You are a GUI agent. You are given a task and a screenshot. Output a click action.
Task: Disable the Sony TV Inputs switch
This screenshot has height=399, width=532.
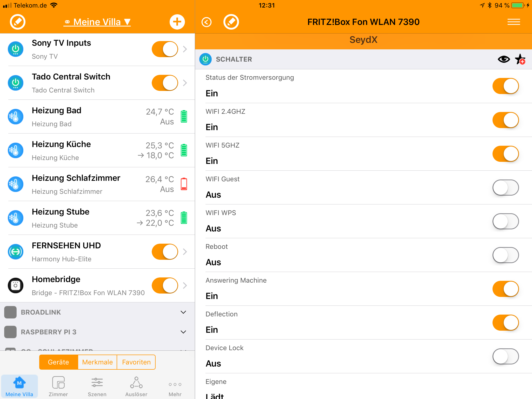click(x=165, y=49)
